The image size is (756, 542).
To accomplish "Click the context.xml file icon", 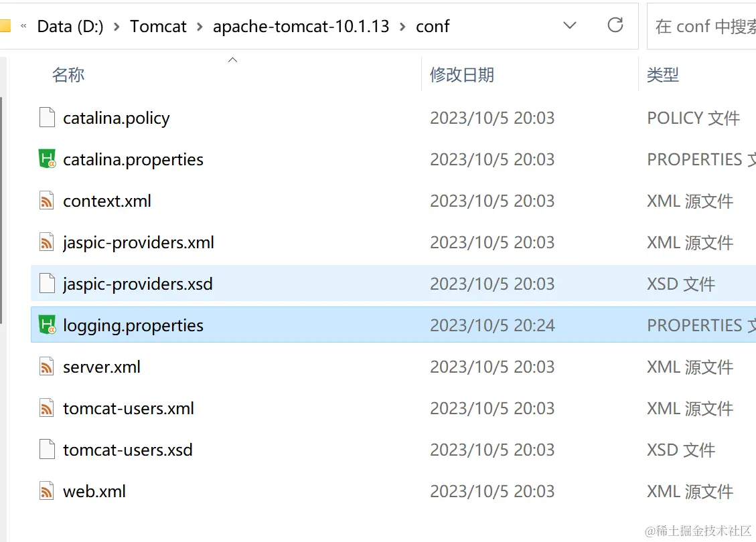I will (47, 201).
